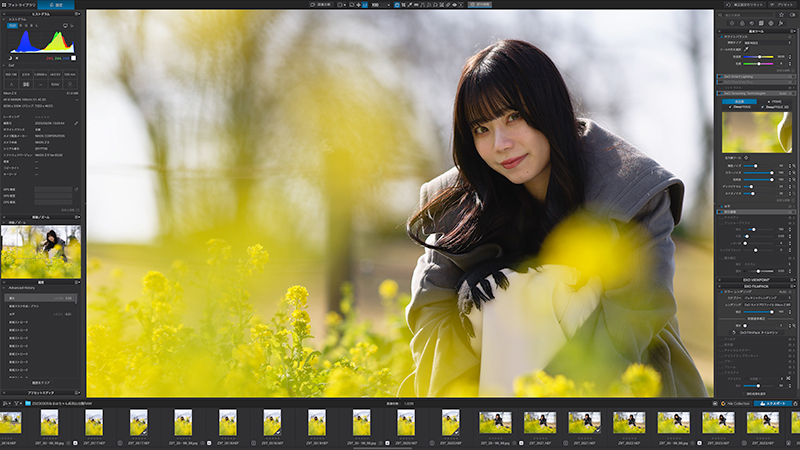800x450 pixels.
Task: Select the Red-eye tool with eye icon
Action: (x=455, y=5)
